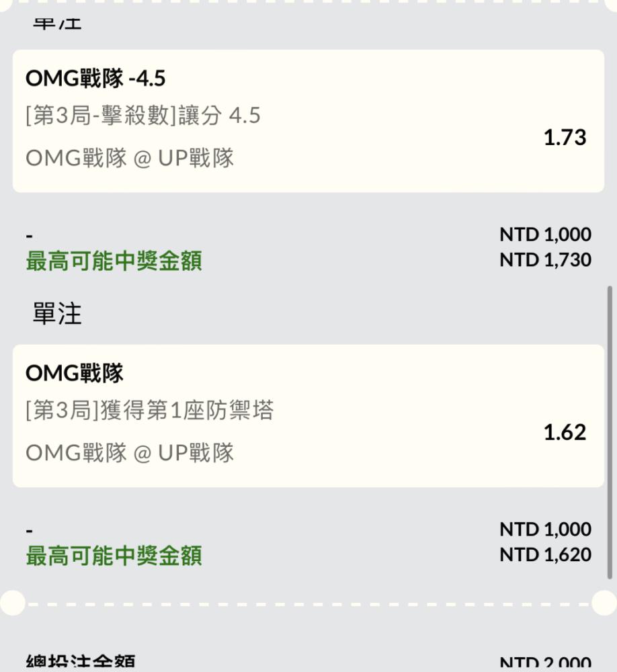Click the 1.73 odds value

(565, 138)
